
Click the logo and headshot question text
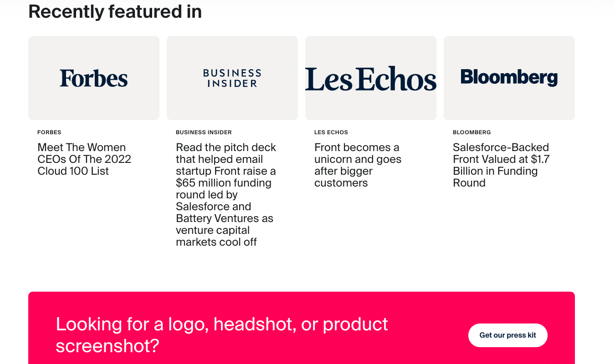click(221, 334)
